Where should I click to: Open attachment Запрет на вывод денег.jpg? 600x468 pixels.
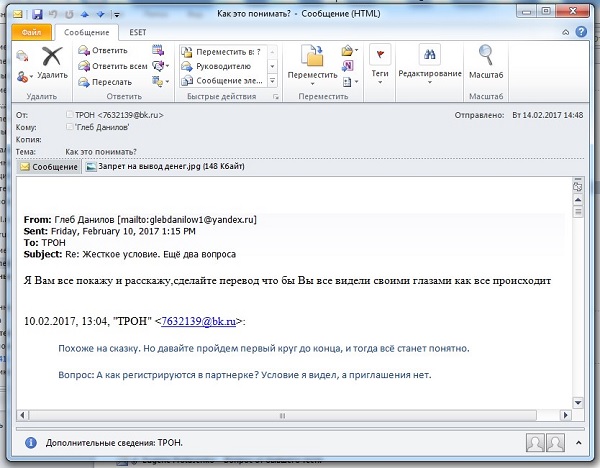165,166
